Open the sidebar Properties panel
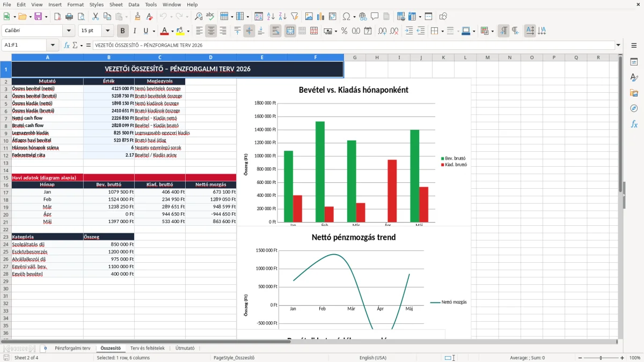 coord(634,62)
